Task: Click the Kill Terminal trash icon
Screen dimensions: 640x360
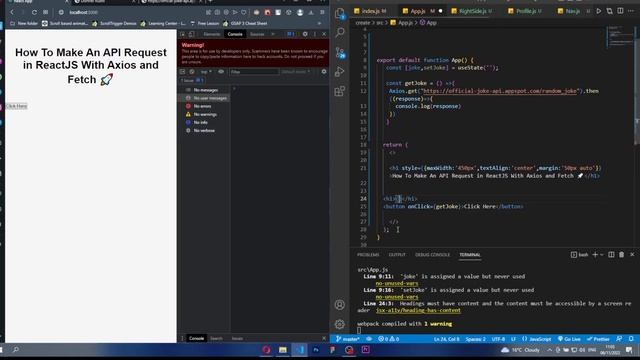Action: (x=621, y=255)
